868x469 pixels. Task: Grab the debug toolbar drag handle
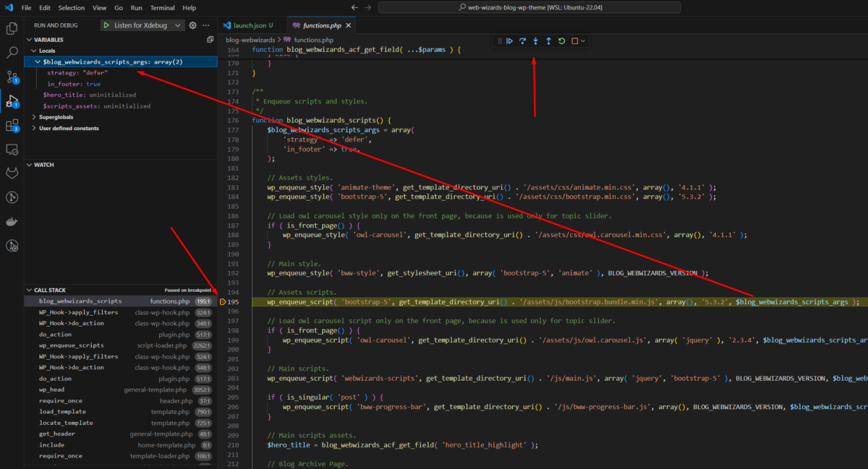(498, 41)
